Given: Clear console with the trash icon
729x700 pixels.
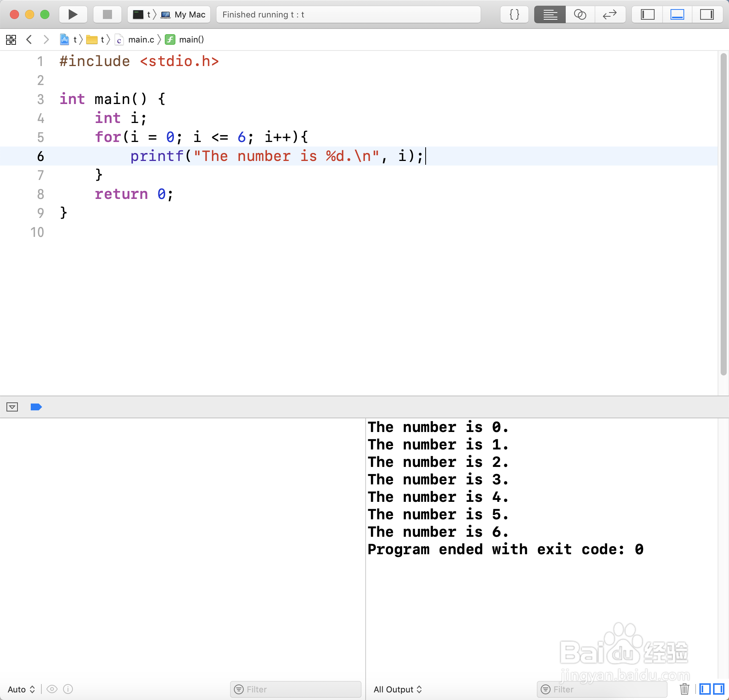Looking at the screenshot, I should (684, 689).
